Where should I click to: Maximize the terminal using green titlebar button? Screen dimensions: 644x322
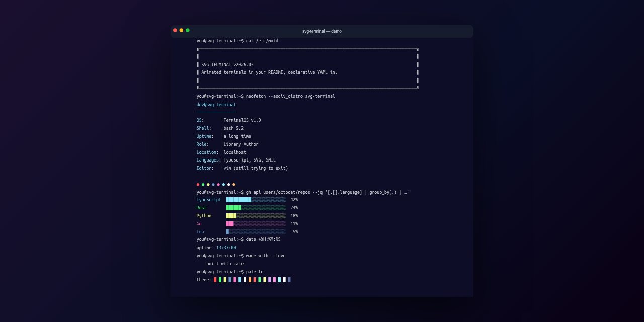pyautogui.click(x=188, y=30)
